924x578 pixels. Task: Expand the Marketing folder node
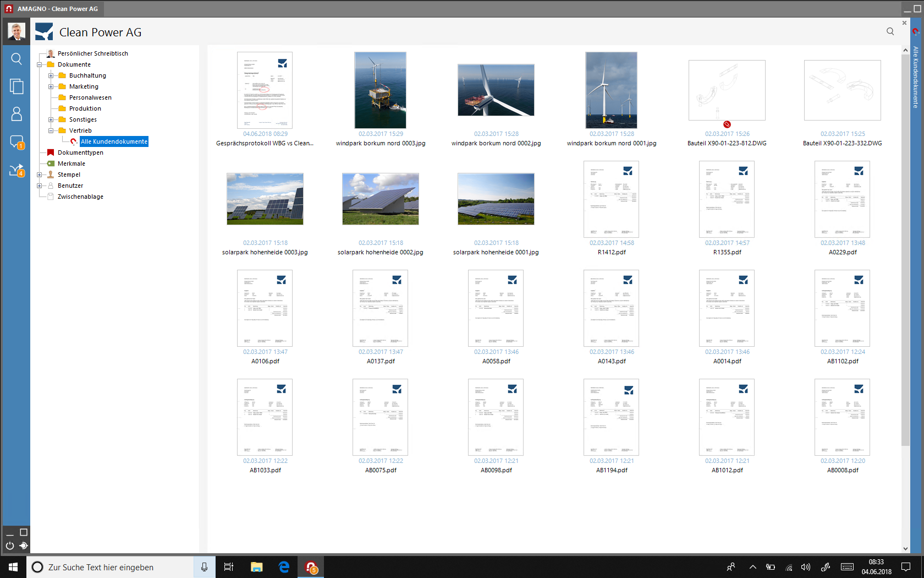[51, 86]
